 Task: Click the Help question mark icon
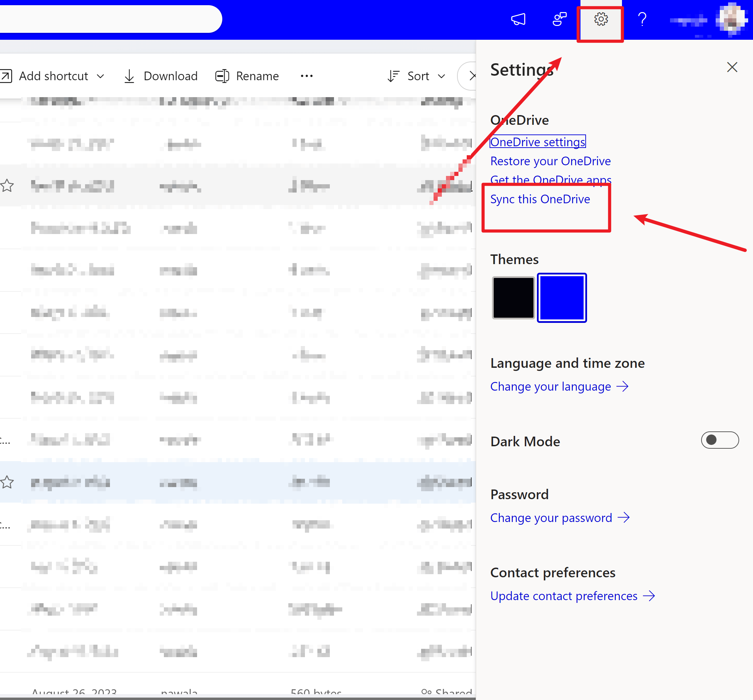[642, 19]
